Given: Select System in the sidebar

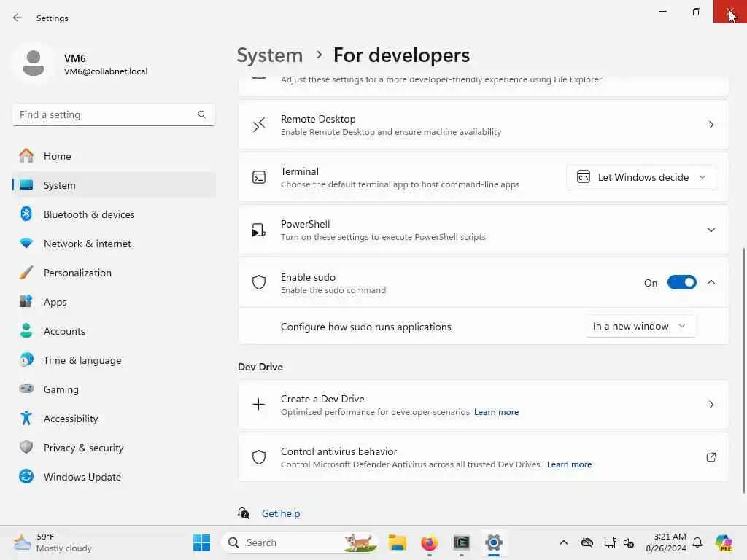Looking at the screenshot, I should (113, 185).
